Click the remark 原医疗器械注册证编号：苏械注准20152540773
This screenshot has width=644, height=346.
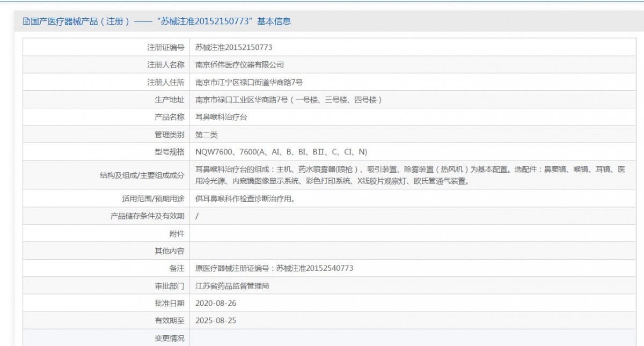(274, 268)
